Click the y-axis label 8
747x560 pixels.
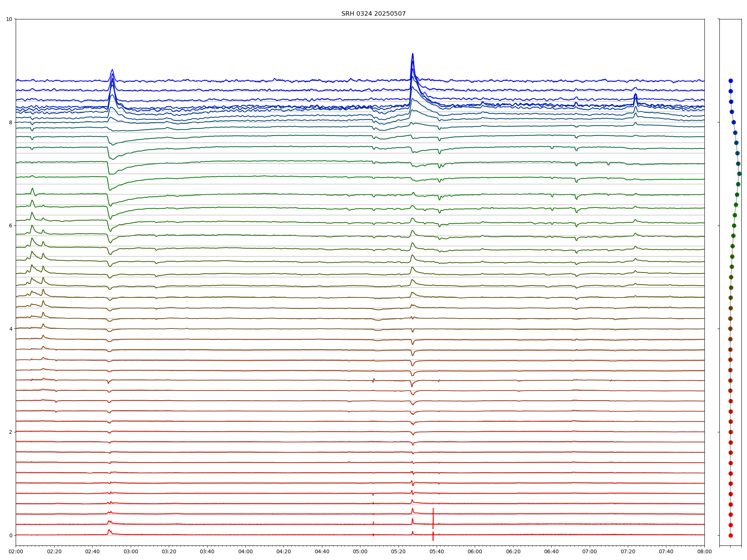click(10, 122)
